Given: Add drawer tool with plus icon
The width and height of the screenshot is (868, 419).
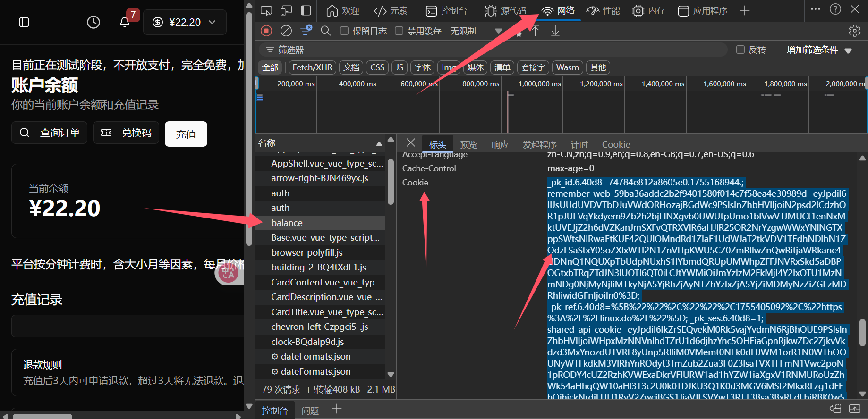Looking at the screenshot, I should pyautogui.click(x=337, y=409).
